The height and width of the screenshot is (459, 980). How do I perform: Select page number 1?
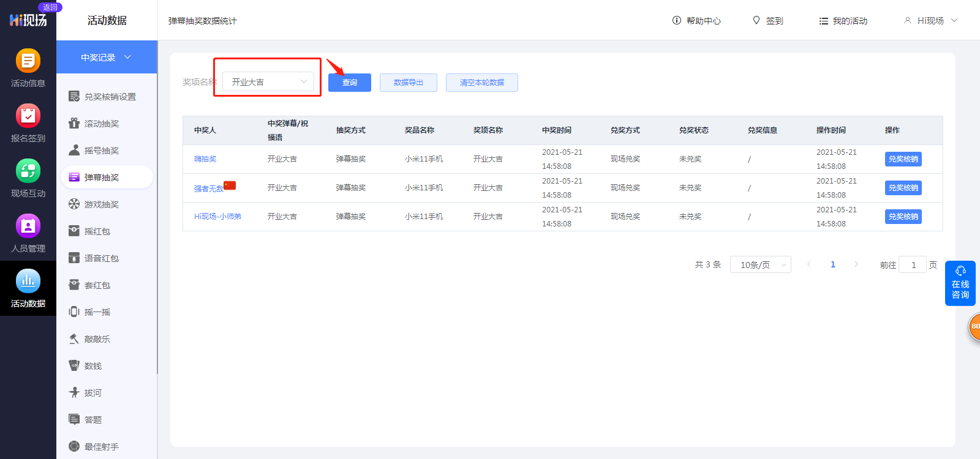pos(833,264)
